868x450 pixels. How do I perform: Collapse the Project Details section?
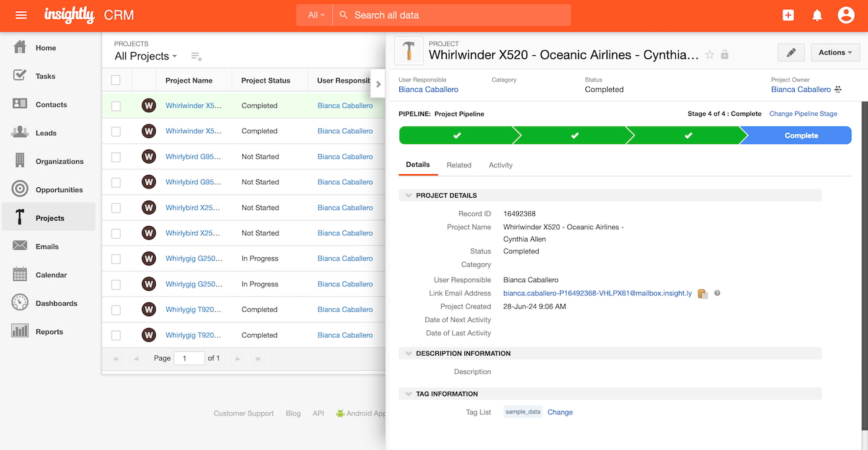point(409,195)
